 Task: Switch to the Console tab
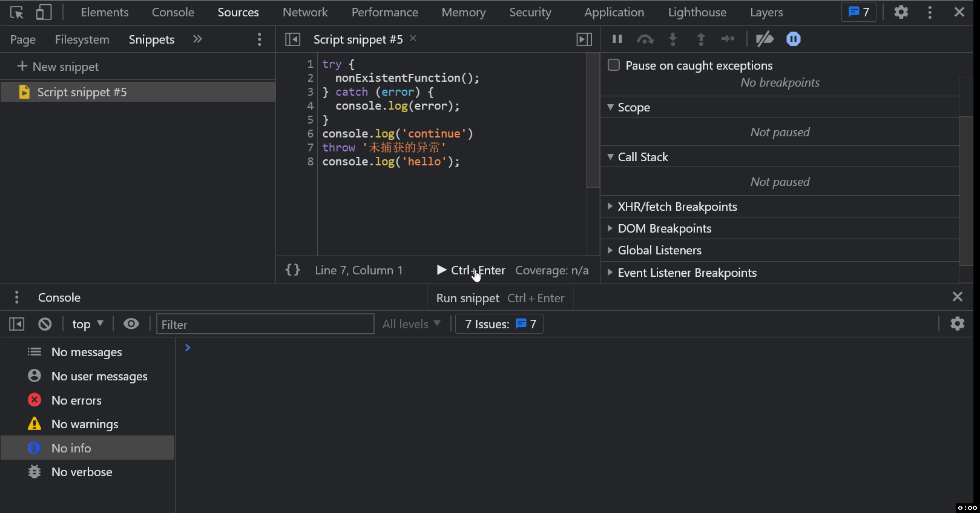pos(173,12)
